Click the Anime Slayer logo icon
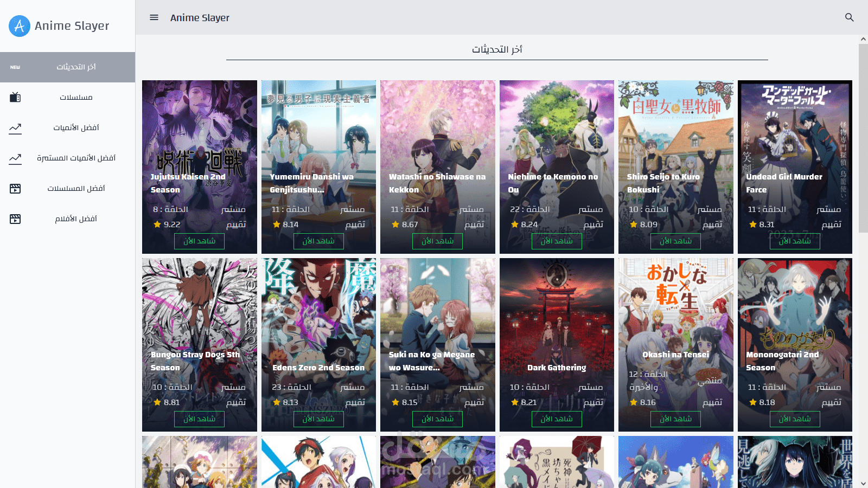 (18, 25)
